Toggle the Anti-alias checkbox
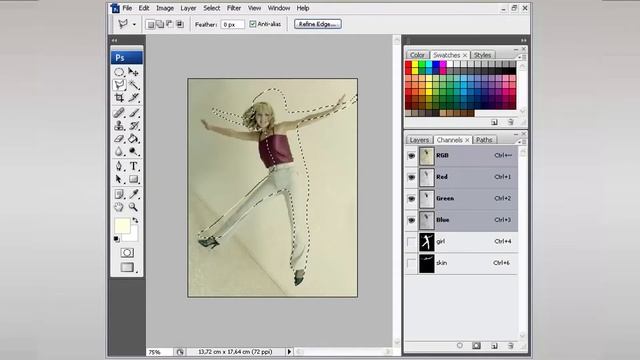 (253, 24)
